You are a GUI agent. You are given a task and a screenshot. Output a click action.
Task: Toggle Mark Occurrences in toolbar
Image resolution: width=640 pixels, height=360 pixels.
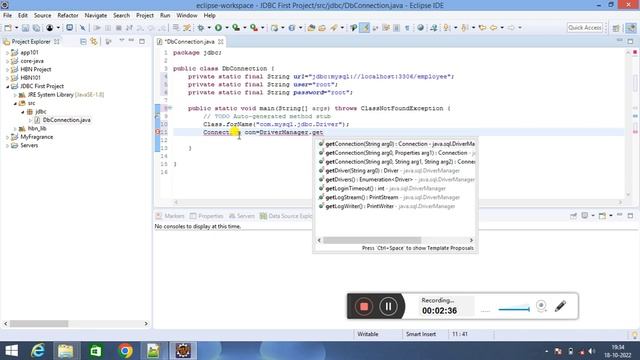364,28
